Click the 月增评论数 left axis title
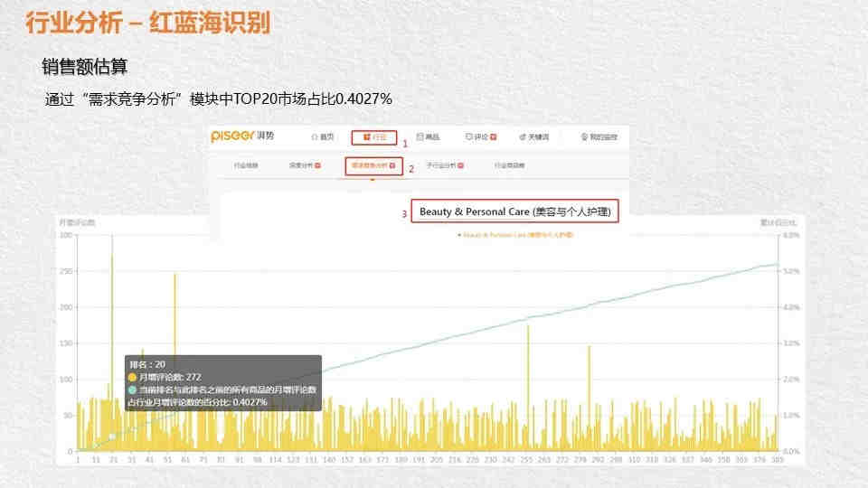 coord(77,222)
